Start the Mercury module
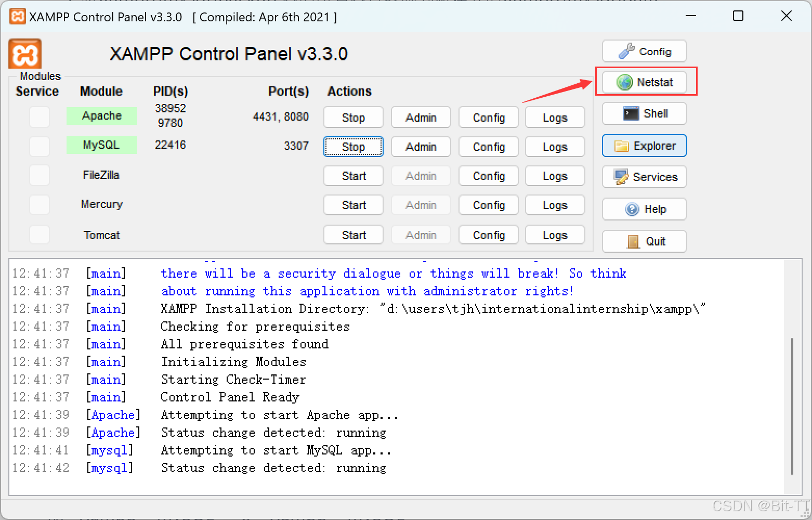The height and width of the screenshot is (520, 812). tap(353, 205)
